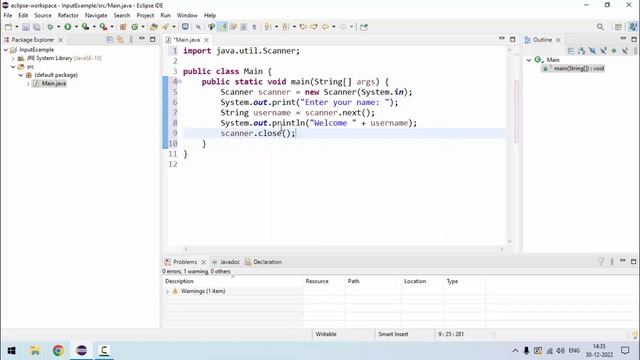Click the Search flashlight icon in toolbar
The height and width of the screenshot is (360, 640).
click(x=165, y=27)
